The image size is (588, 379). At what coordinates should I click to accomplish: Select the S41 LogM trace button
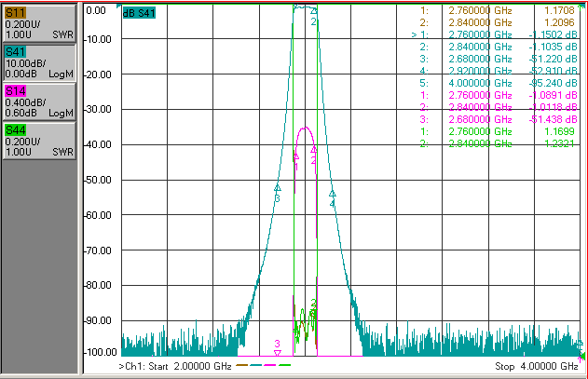pos(39,62)
